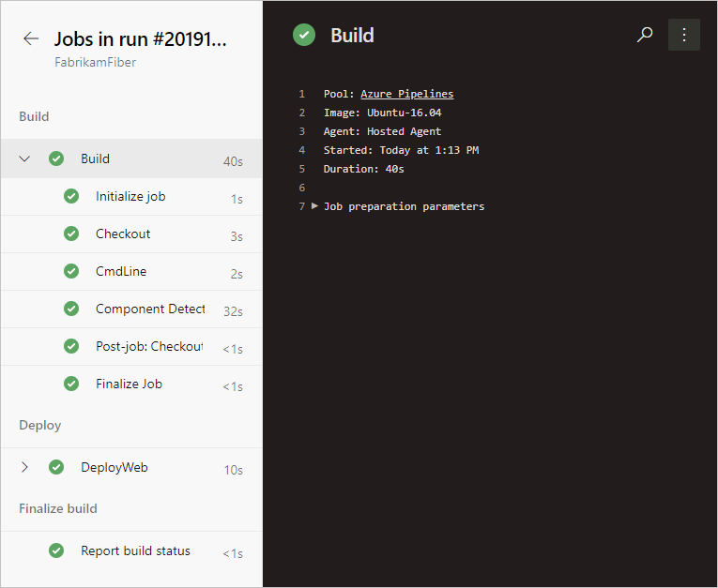Screen dimensions: 718x588
Task: Expand Job preparation parameters triangle
Action: pyautogui.click(x=314, y=206)
